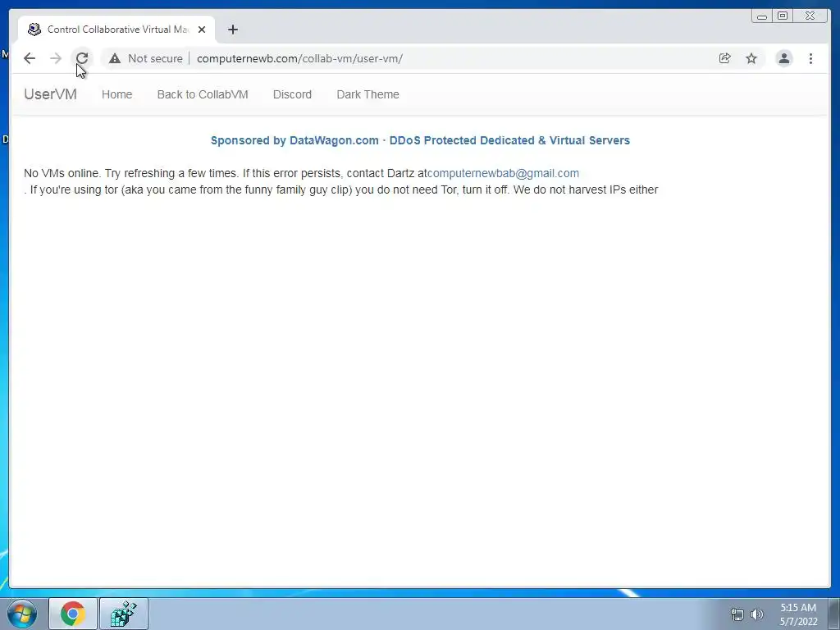Click the Show desktop strip
This screenshot has height=630, width=840.
coord(834,614)
